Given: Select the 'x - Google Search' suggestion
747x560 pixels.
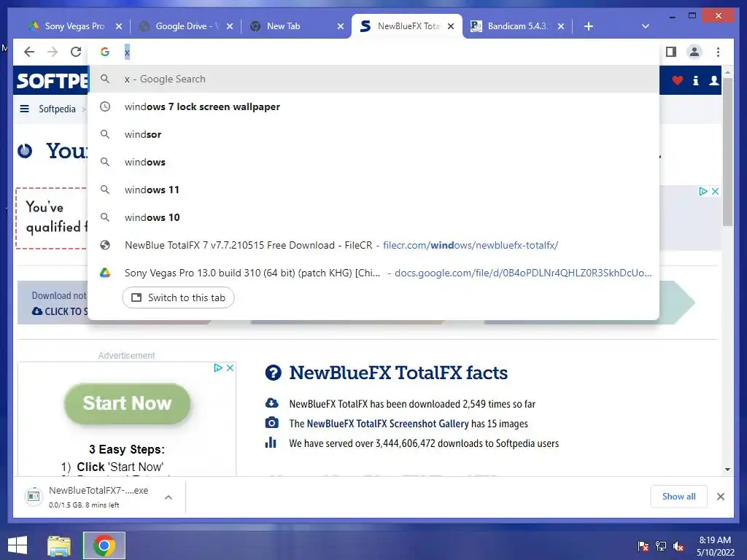Looking at the screenshot, I should click(373, 79).
